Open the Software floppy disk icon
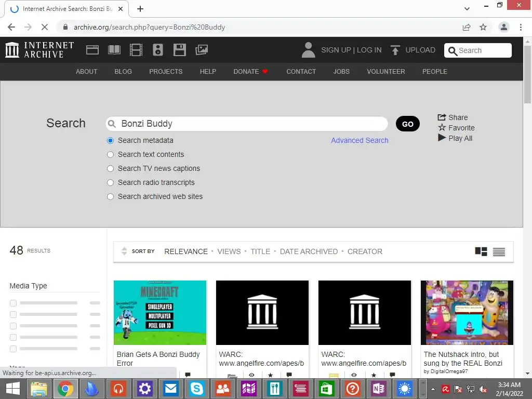This screenshot has width=532, height=399. (x=179, y=50)
